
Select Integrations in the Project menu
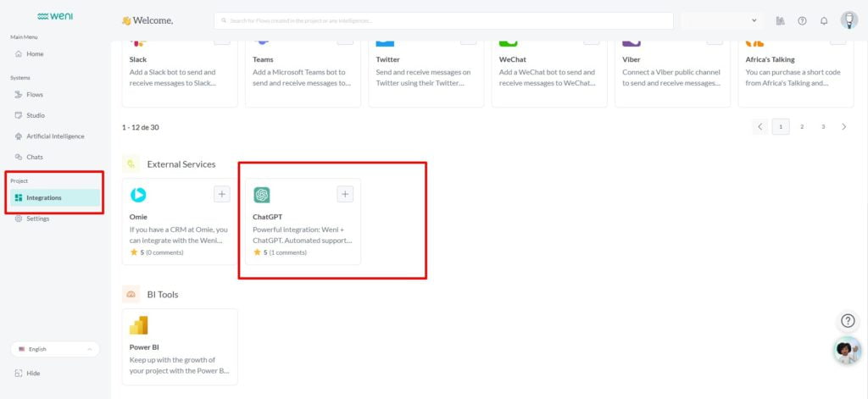[55, 197]
